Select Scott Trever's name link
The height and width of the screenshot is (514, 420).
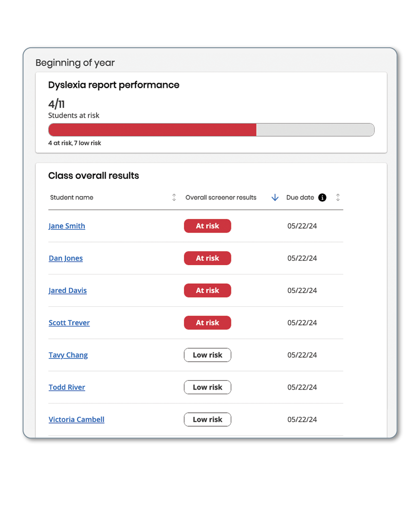pyautogui.click(x=69, y=323)
